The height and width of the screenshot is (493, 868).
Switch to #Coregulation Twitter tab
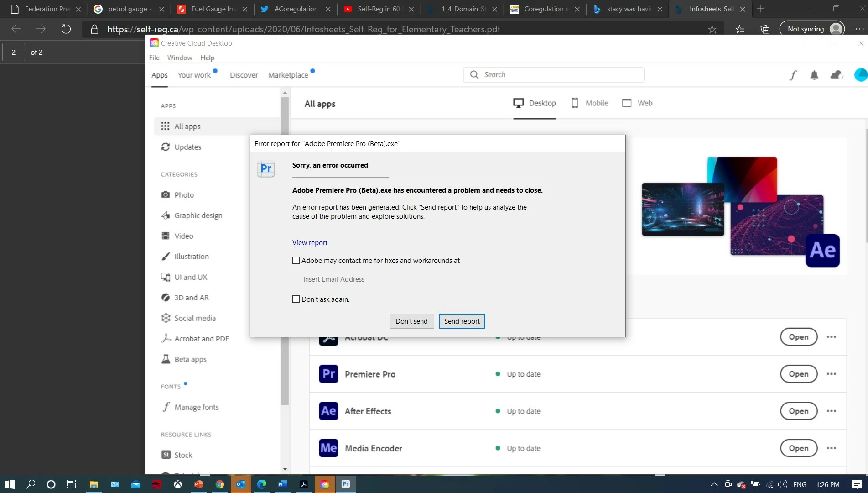tap(296, 9)
